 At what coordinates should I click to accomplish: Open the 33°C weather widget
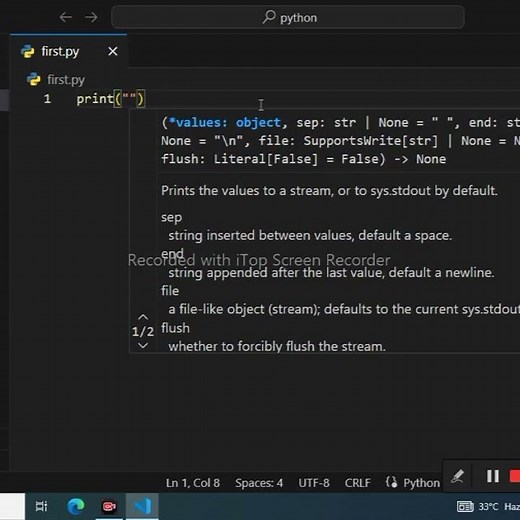(x=488, y=507)
